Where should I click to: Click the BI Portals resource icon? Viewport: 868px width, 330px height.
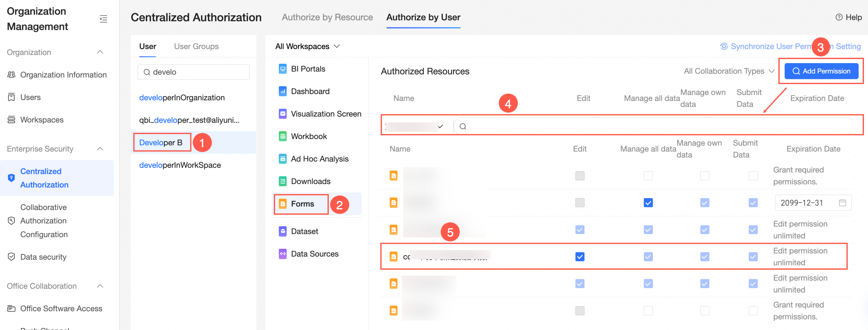pyautogui.click(x=283, y=69)
